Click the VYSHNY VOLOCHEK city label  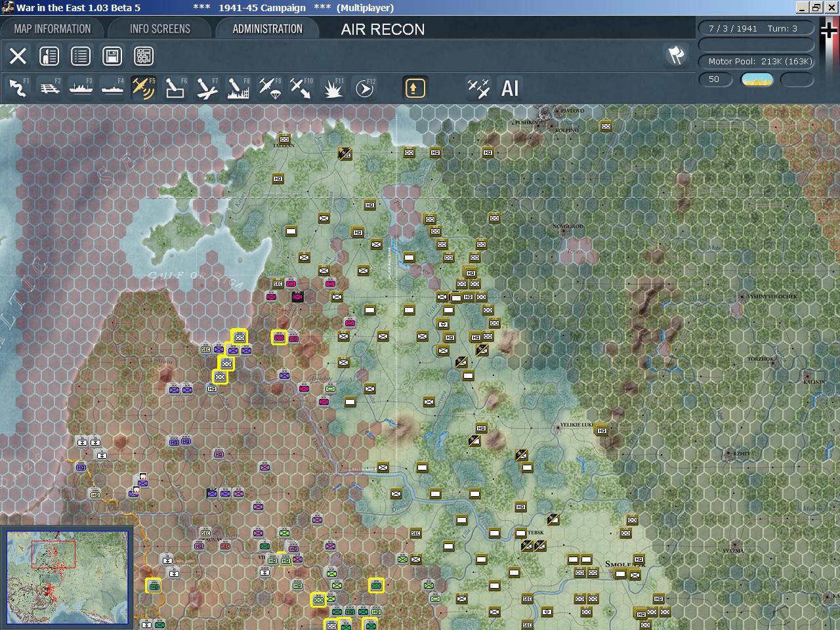(772, 297)
